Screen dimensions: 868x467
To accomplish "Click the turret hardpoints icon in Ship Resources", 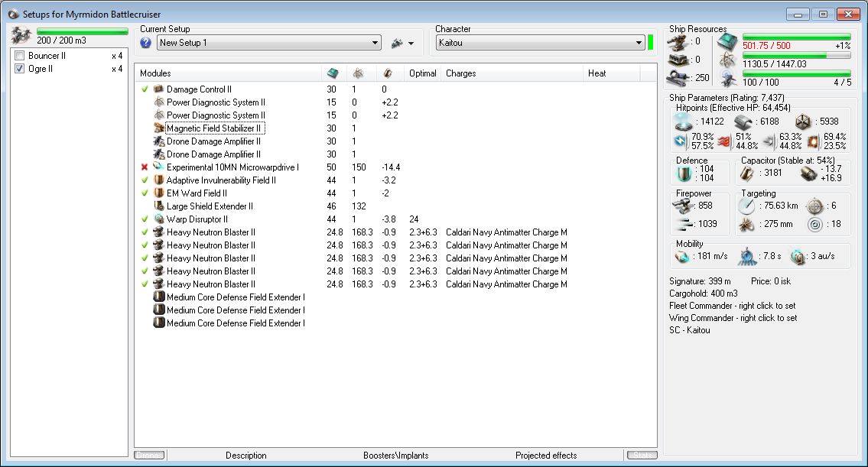I will pos(678,41).
